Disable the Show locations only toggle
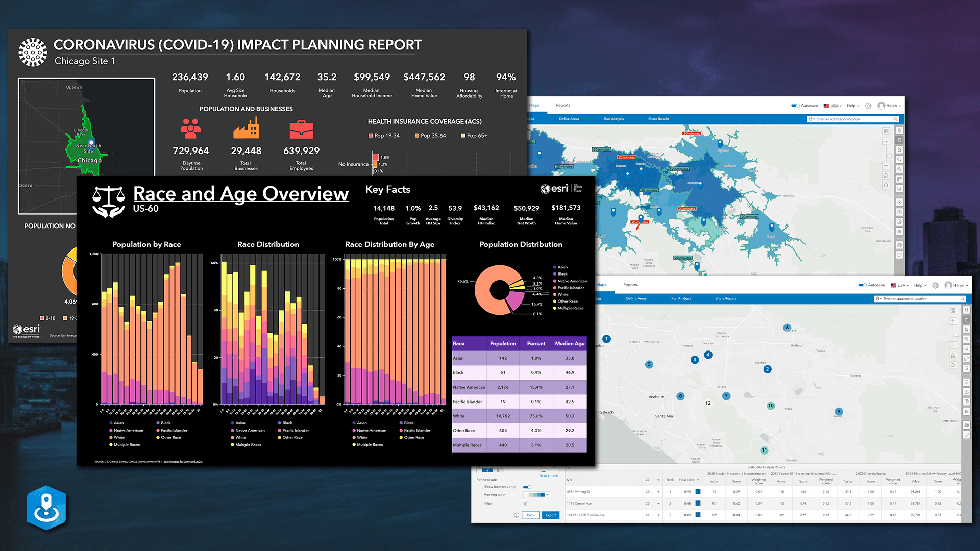The image size is (980, 551). click(x=527, y=487)
